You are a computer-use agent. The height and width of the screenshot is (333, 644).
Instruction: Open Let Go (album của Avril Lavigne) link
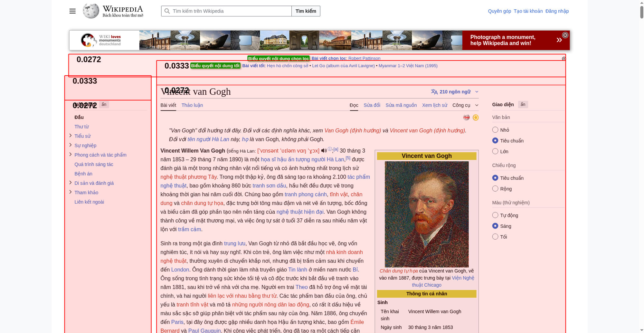343,66
